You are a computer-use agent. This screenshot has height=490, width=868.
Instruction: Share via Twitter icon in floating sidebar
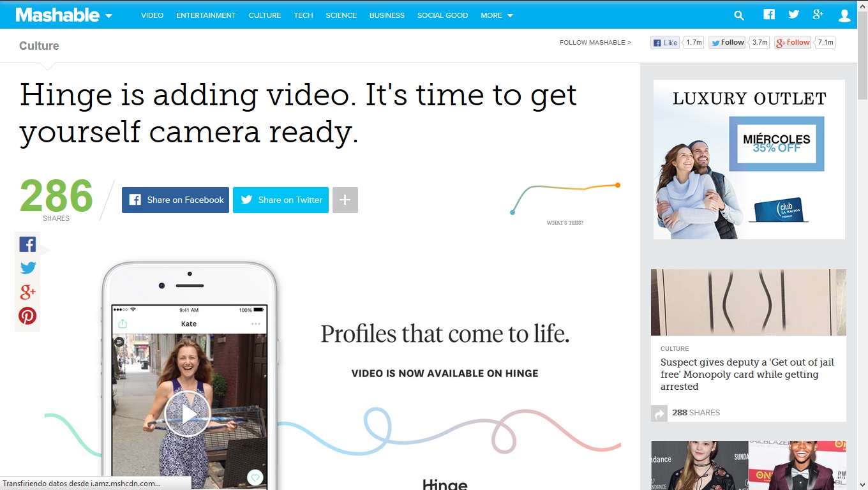coord(27,268)
